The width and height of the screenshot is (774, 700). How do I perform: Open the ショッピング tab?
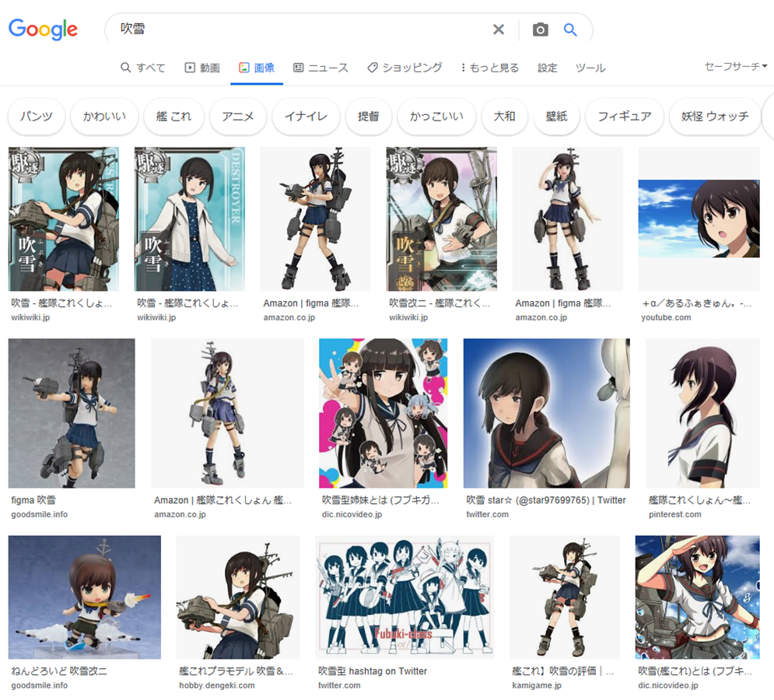click(405, 68)
